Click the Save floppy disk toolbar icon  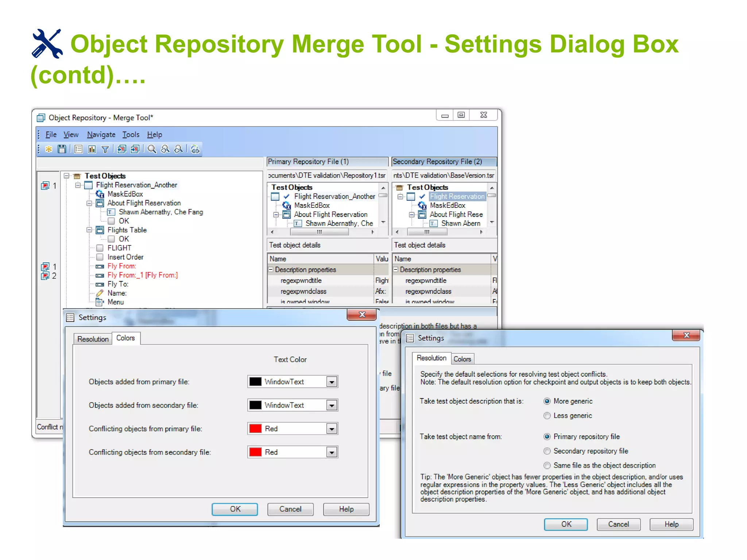click(x=62, y=149)
